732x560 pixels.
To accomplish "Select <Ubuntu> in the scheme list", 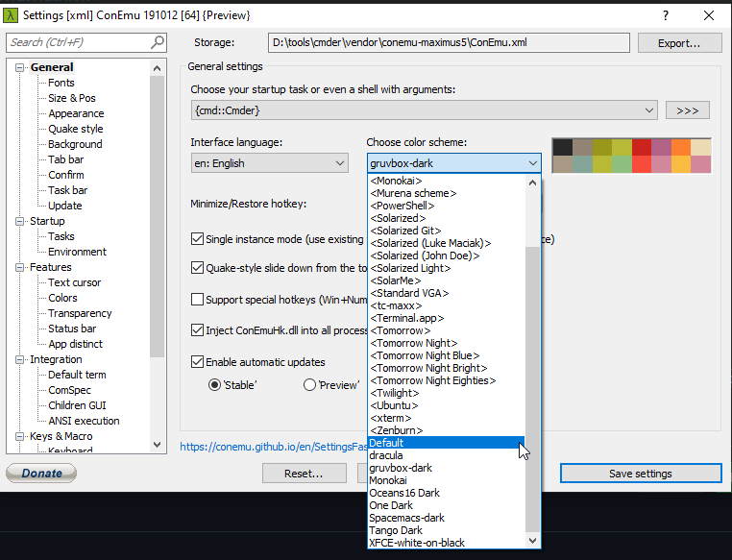I will pyautogui.click(x=447, y=405).
